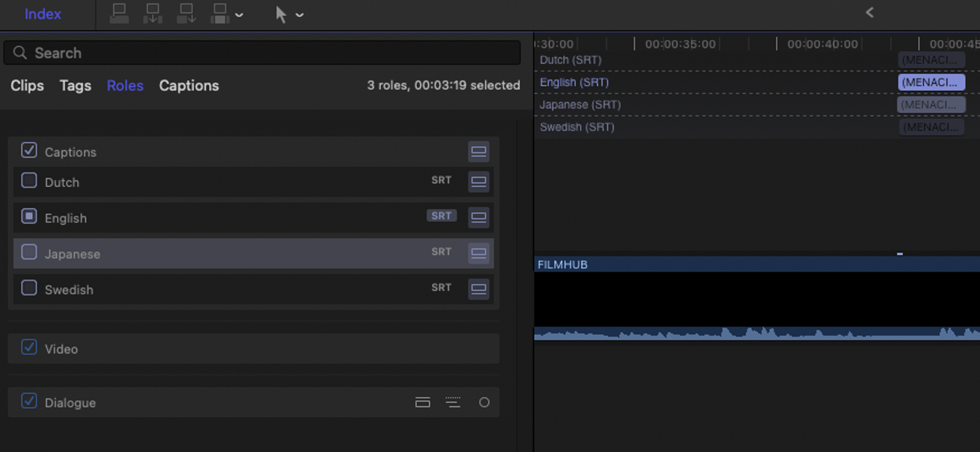Select the Swedish role row
The image size is (980, 452).
(x=253, y=290)
